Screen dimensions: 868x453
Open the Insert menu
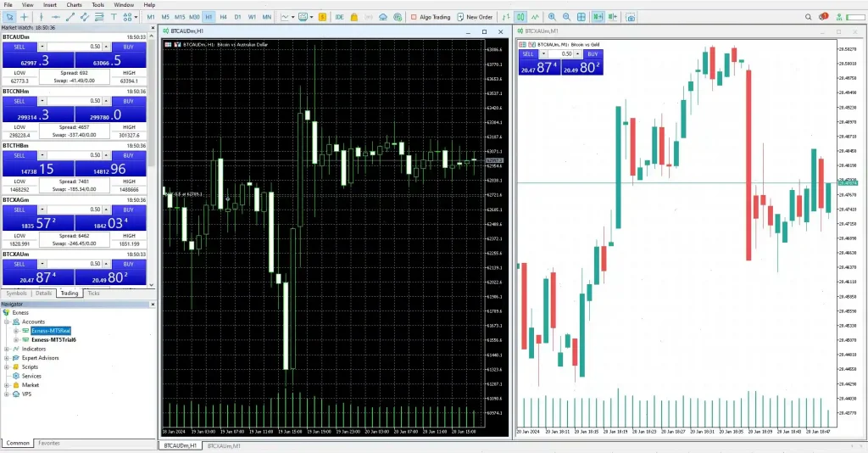coord(50,4)
